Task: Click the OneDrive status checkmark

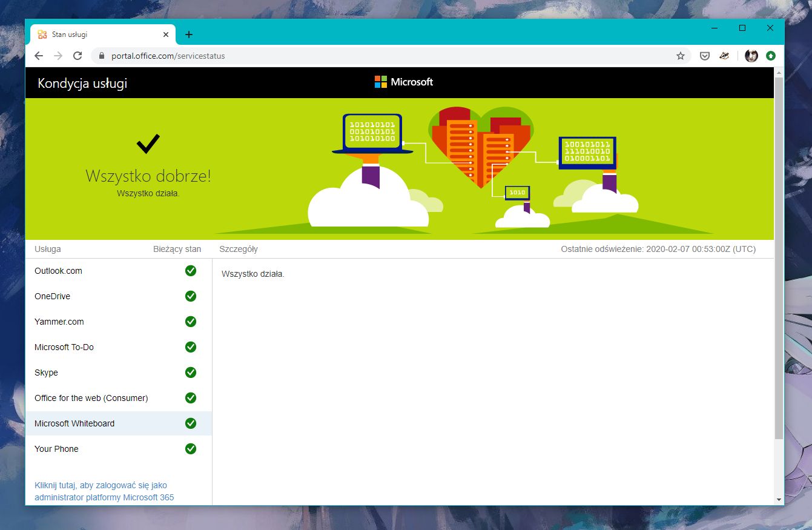Action: pyautogui.click(x=191, y=296)
